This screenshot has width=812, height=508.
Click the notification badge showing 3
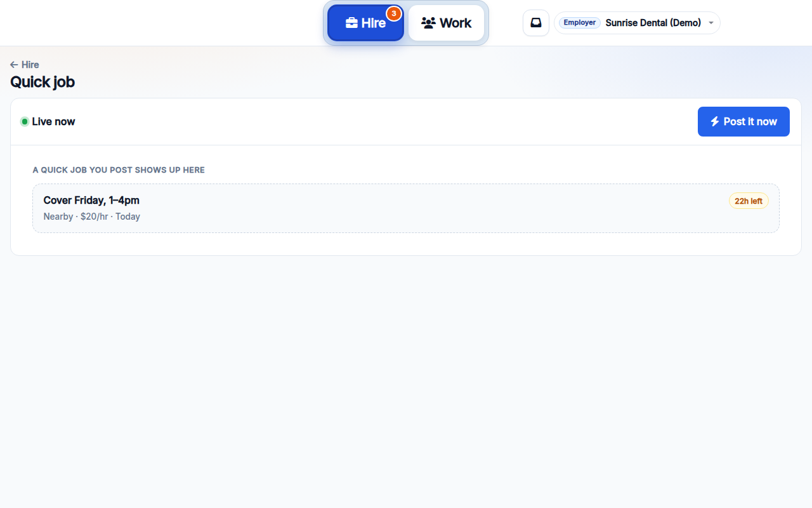394,13
